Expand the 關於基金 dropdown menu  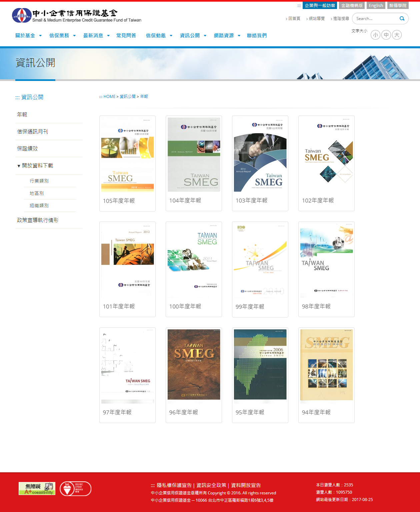28,36
